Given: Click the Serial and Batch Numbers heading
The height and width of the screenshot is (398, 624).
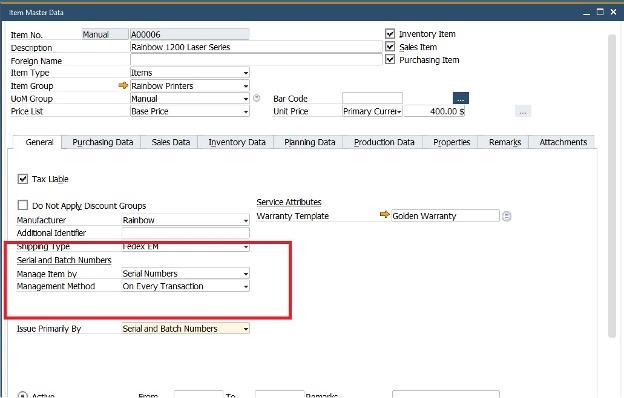Looking at the screenshot, I should click(64, 260).
